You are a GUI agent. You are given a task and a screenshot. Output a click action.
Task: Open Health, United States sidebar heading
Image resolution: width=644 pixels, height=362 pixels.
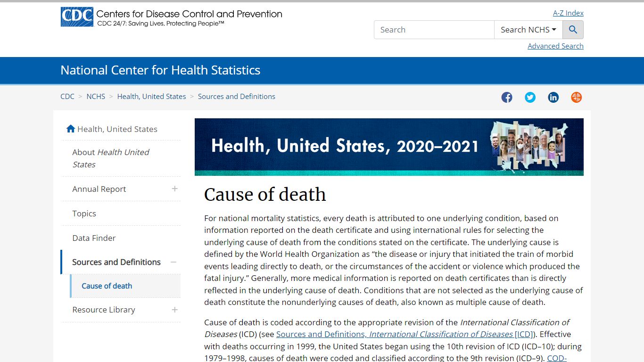[x=117, y=129]
